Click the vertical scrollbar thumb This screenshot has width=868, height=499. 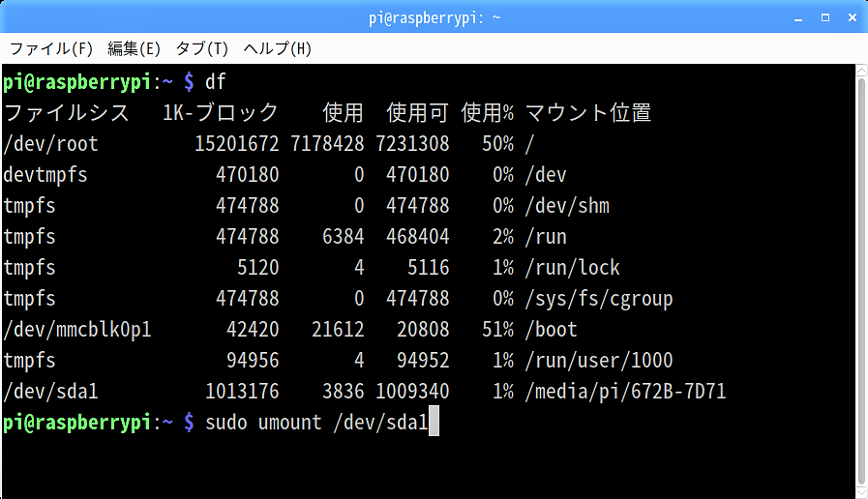(x=861, y=281)
